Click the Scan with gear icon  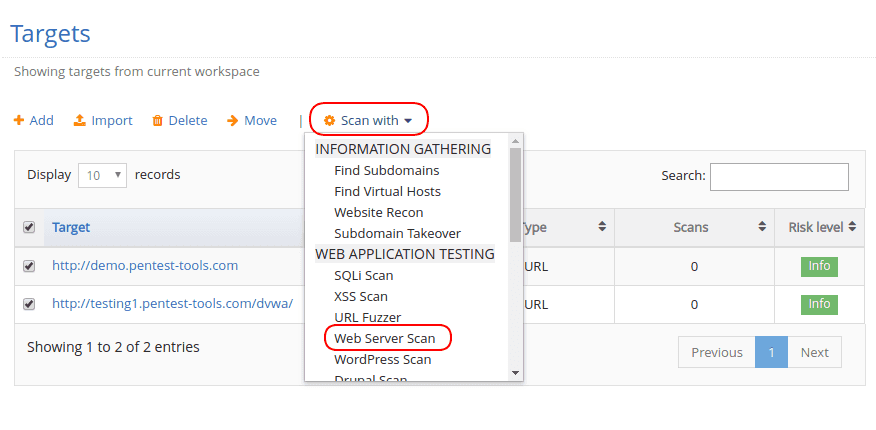point(329,121)
